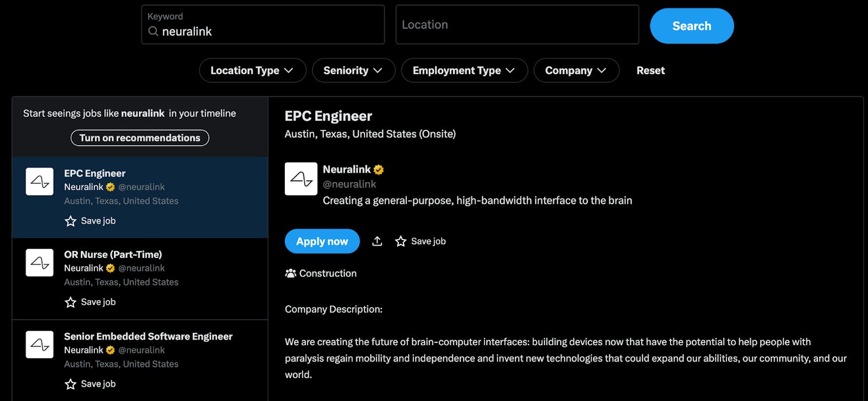
Task: Open the Company filter dropdown
Action: (x=576, y=70)
